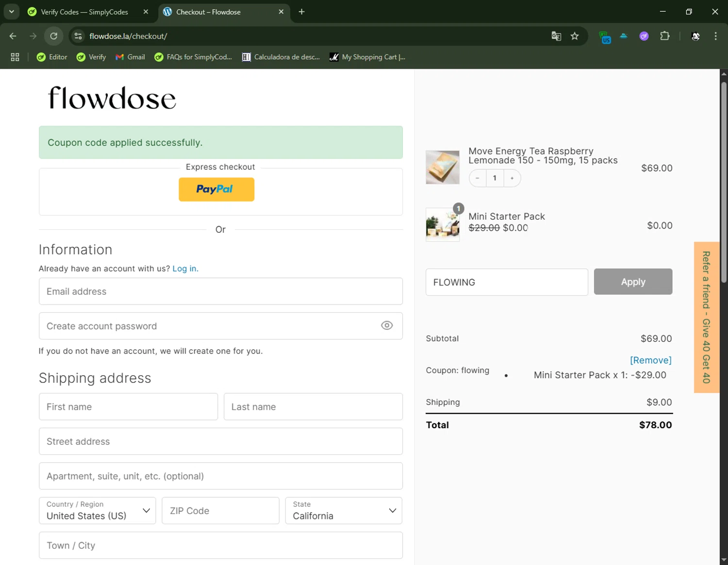Open the Verify bookmark
This screenshot has height=565, width=728.
tap(91, 57)
